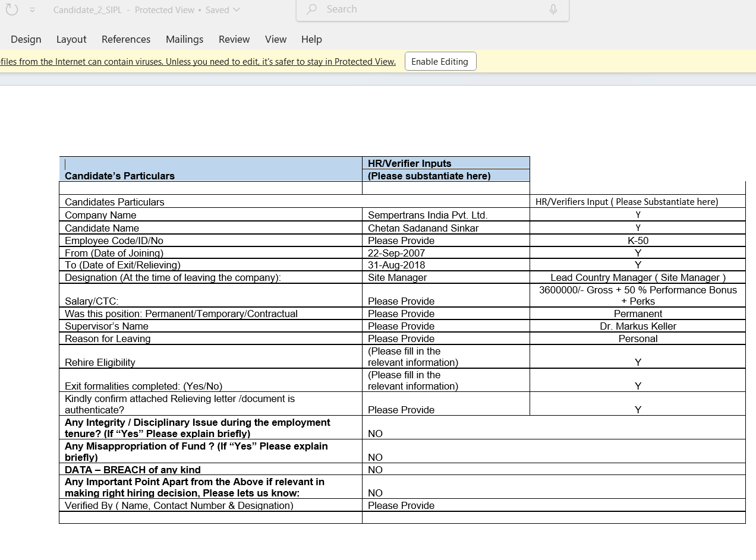Click the Chetan Sadanand Sinkar name cell
This screenshot has width=756, height=560.
point(423,228)
